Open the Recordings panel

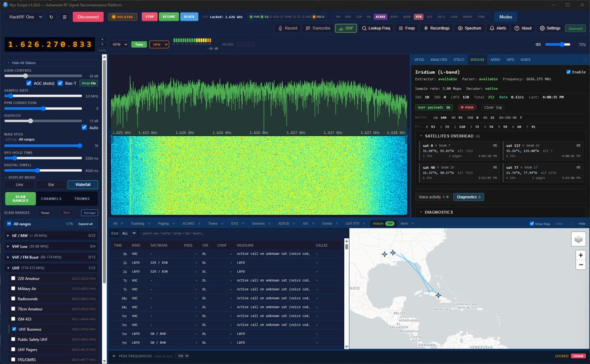coord(436,28)
